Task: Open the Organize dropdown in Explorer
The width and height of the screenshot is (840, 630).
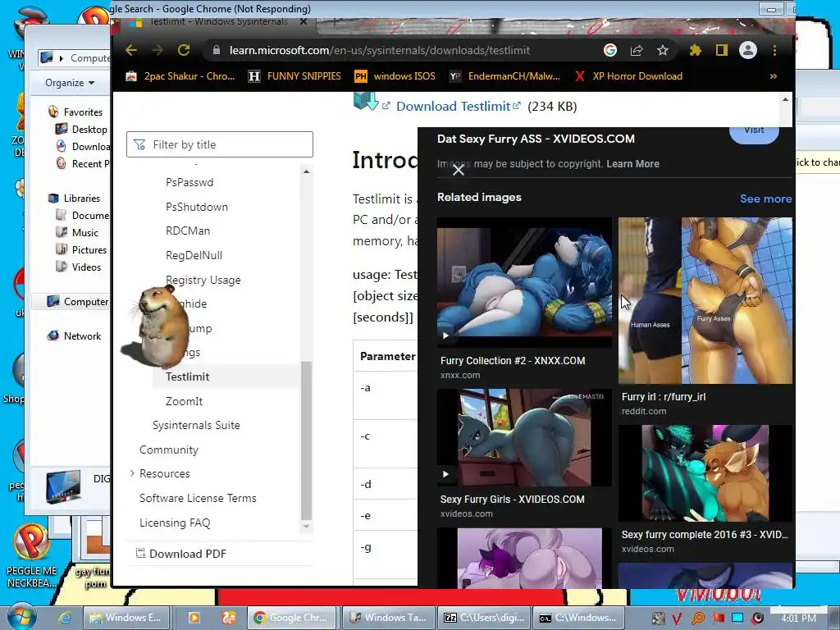Action: click(70, 83)
